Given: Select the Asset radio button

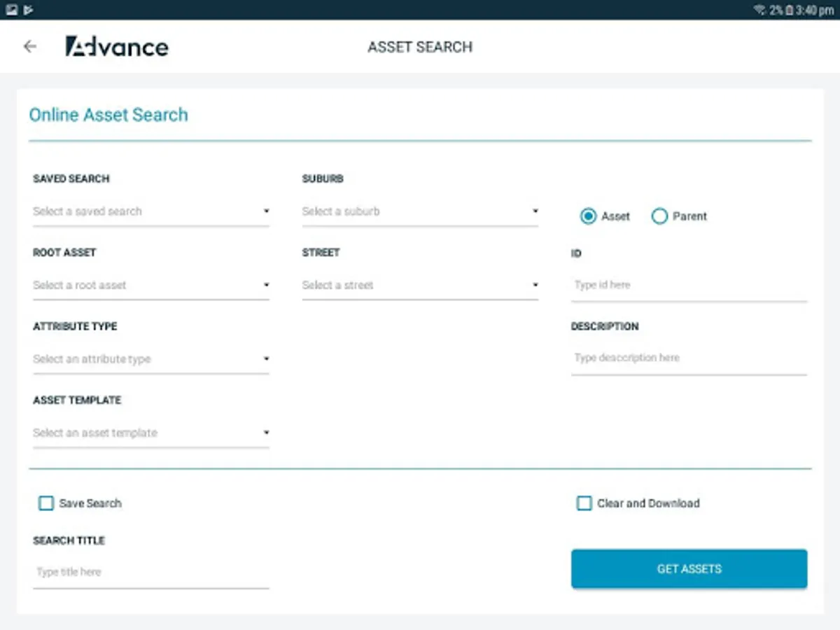Looking at the screenshot, I should [588, 216].
